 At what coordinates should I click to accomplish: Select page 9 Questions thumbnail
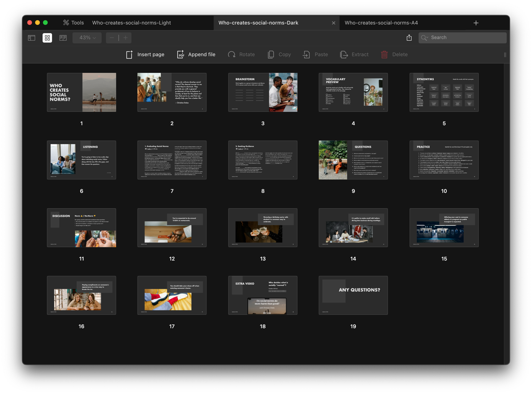click(353, 160)
